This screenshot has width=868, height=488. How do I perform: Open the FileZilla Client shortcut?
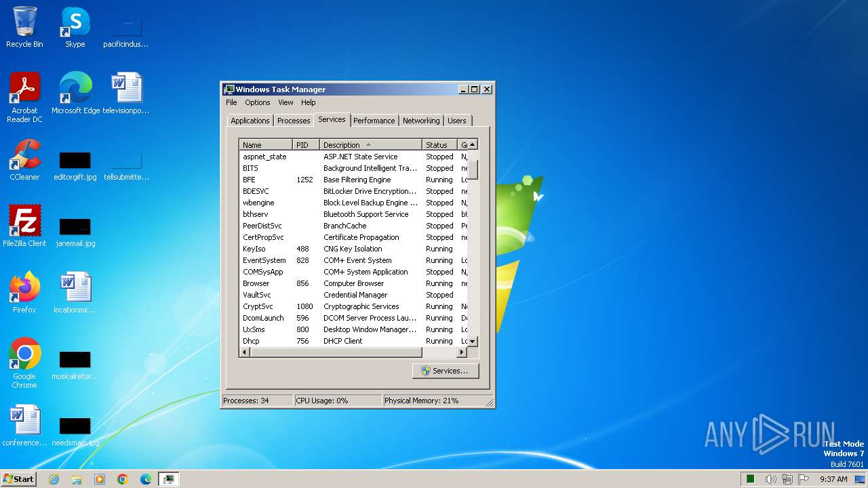click(24, 226)
